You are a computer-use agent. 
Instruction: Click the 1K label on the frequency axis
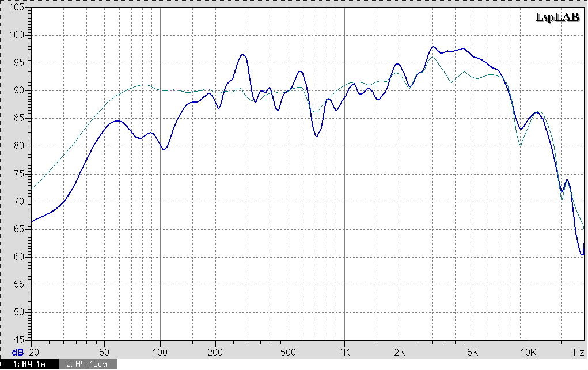(x=344, y=351)
